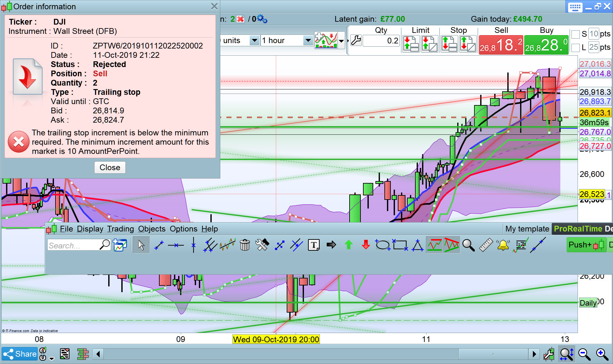Toggle the S 10 pts stop checkbox
The width and height of the screenshot is (613, 364).
pos(576,34)
